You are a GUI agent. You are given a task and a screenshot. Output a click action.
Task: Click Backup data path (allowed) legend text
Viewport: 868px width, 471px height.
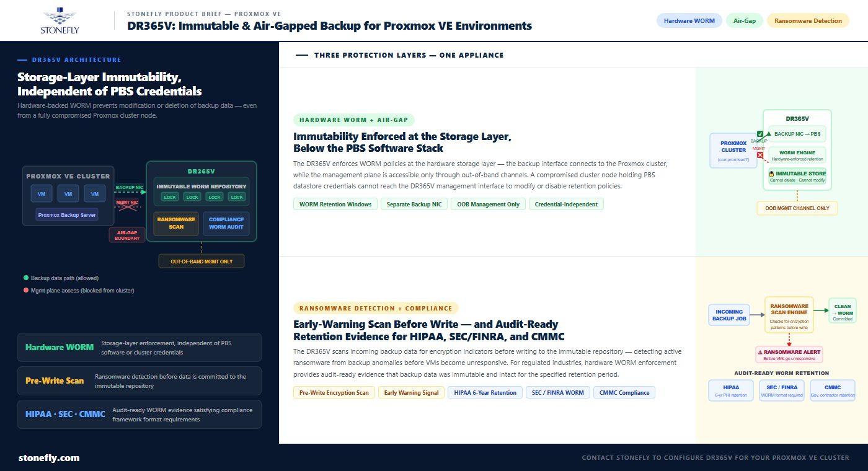[64, 278]
